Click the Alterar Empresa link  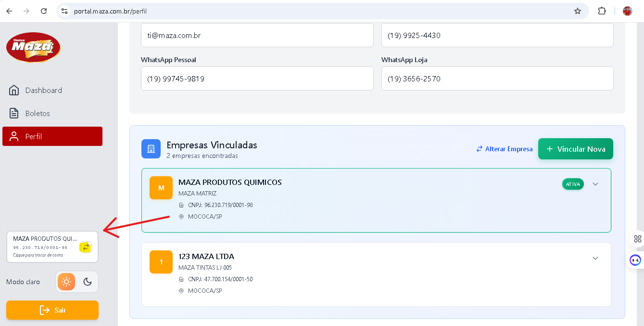[x=505, y=149]
